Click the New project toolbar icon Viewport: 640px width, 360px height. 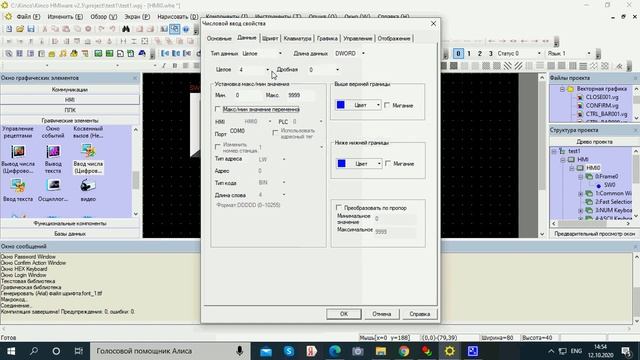tap(9, 29)
